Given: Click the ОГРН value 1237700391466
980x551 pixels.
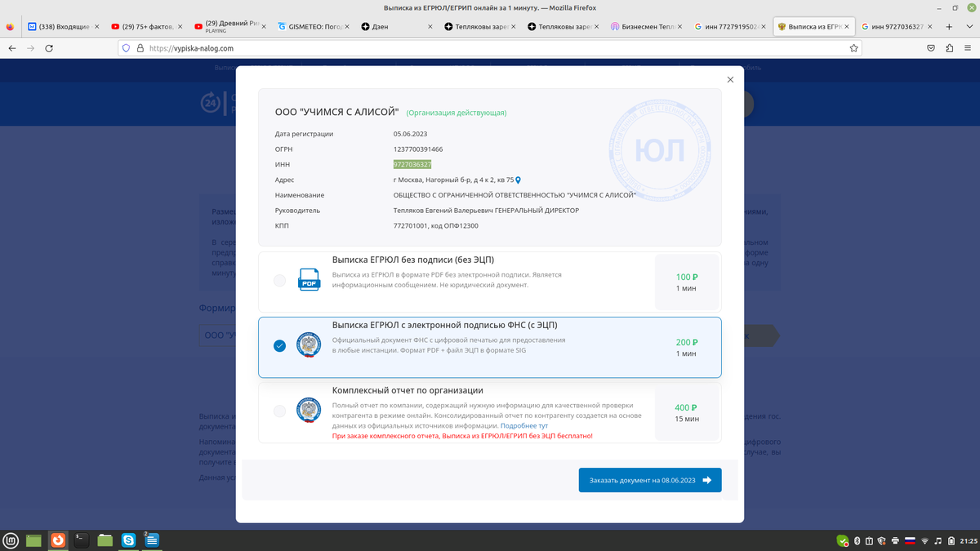Looking at the screenshot, I should 418,149.
